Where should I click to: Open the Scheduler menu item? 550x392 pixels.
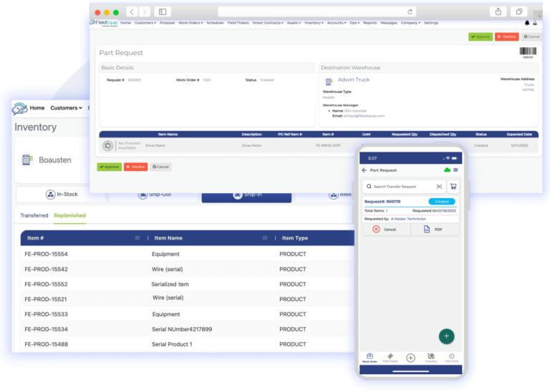[x=215, y=23]
